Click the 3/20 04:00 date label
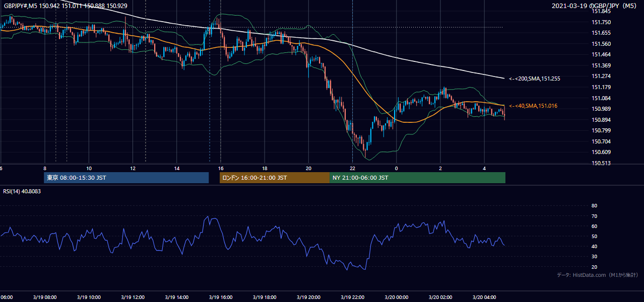 (x=484, y=297)
